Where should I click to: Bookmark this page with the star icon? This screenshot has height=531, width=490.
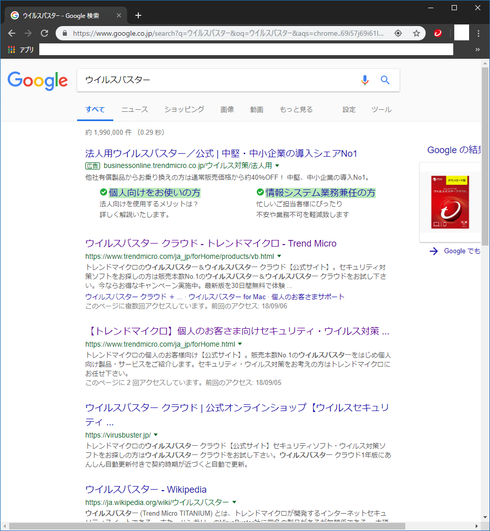(x=417, y=33)
